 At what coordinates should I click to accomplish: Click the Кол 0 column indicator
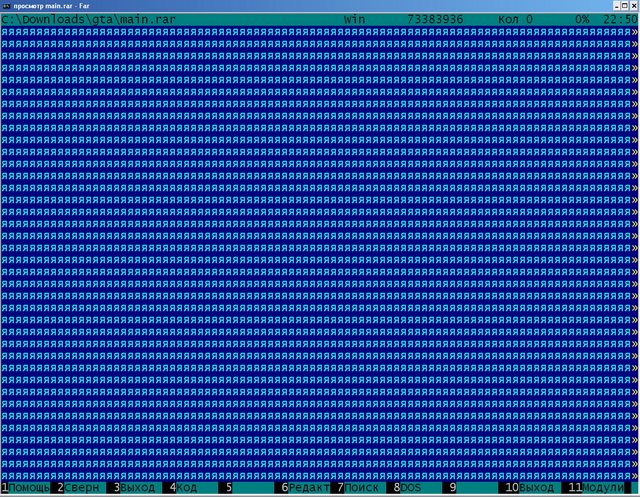coord(516,19)
